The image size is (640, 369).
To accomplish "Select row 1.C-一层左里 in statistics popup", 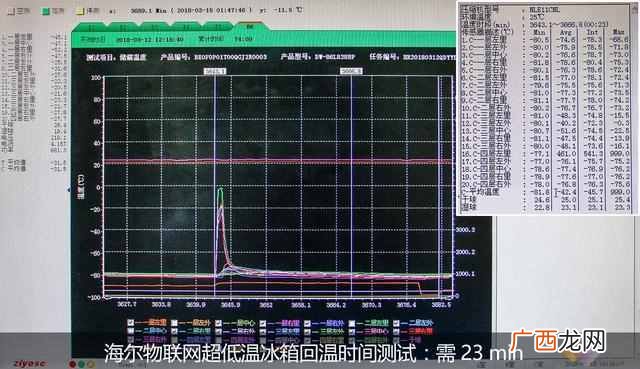I will [x=545, y=40].
